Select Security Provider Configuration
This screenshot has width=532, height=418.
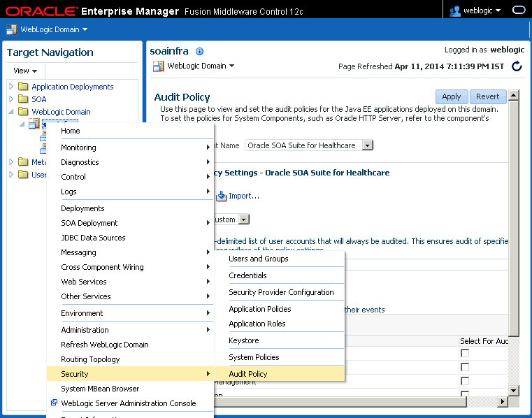[x=280, y=292]
